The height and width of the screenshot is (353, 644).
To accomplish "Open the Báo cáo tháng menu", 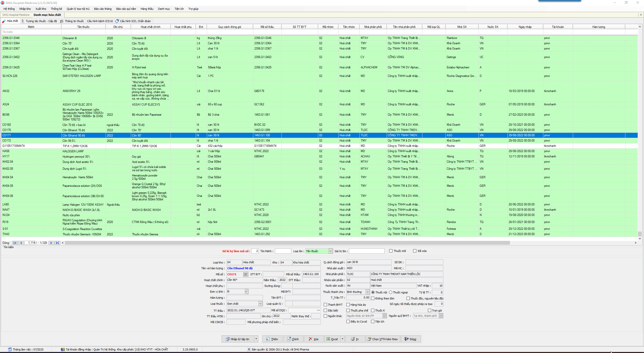I will (103, 9).
